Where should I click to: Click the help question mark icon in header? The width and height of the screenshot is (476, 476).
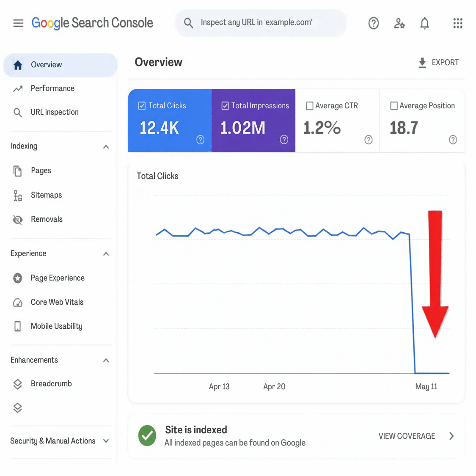click(x=373, y=23)
